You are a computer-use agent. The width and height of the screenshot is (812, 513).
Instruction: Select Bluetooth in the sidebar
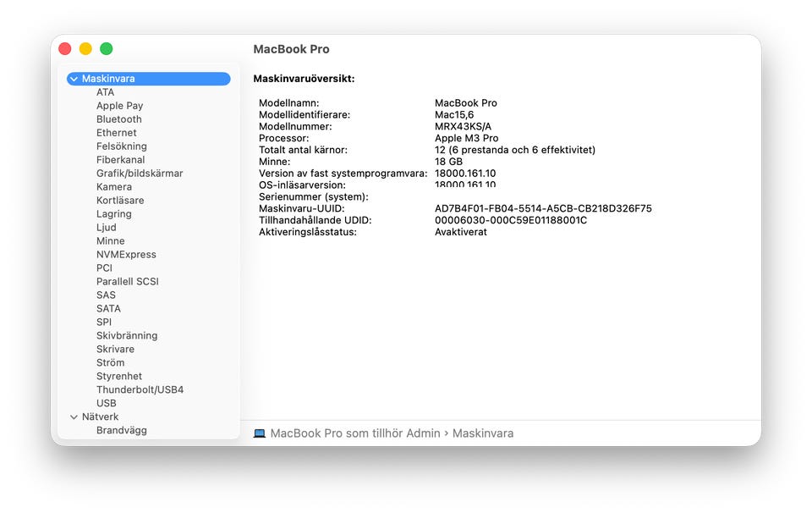pos(119,119)
